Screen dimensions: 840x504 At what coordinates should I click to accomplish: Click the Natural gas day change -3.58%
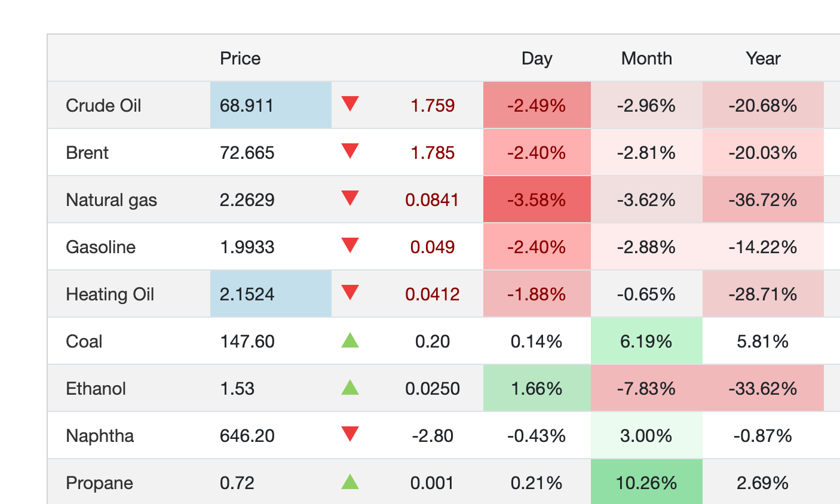(537, 200)
